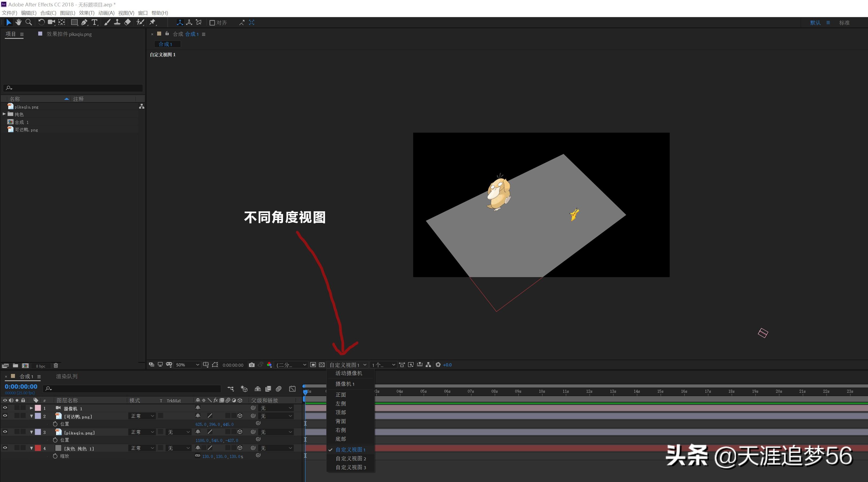Toggle visibility of 摄像机 1 layer
This screenshot has width=868, height=482.
[5, 408]
